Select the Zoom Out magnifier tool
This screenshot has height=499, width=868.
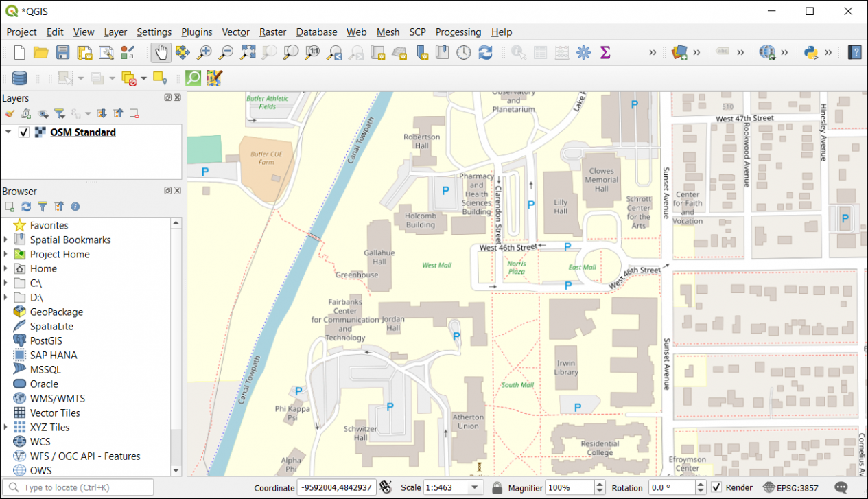click(226, 52)
